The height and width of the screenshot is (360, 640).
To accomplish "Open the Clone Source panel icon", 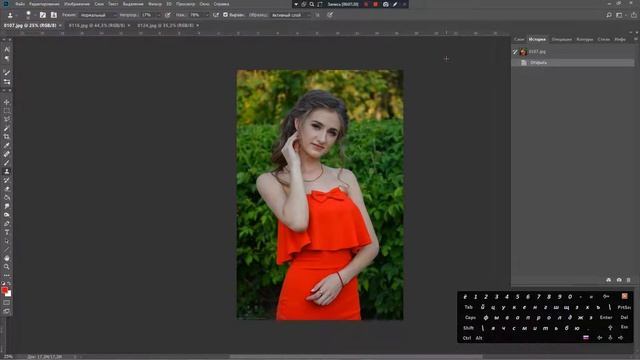I will 53,15.
